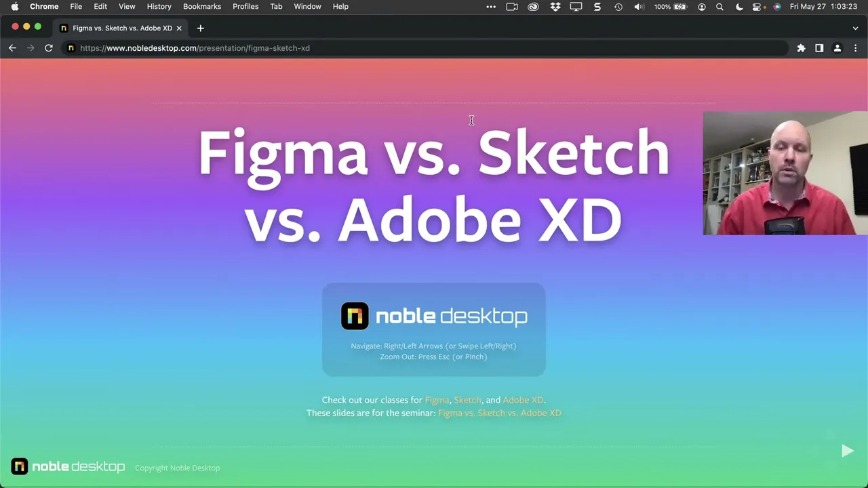
Task: Expand the tab search dropdown
Action: (x=855, y=28)
